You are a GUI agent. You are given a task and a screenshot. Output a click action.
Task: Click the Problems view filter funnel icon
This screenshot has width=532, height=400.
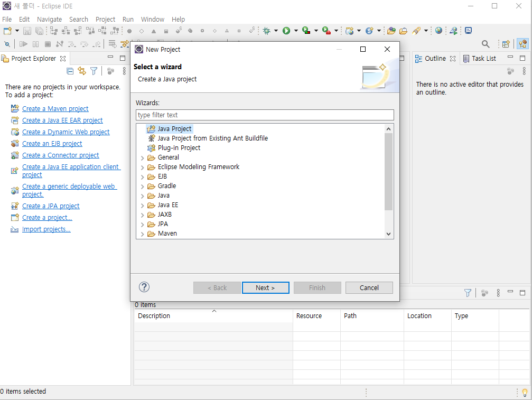[468, 293]
